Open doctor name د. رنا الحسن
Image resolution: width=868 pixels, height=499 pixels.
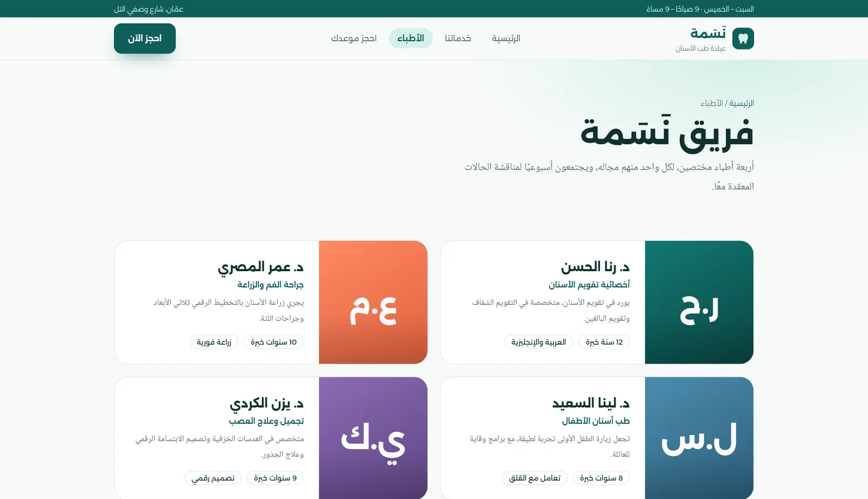[x=595, y=267]
